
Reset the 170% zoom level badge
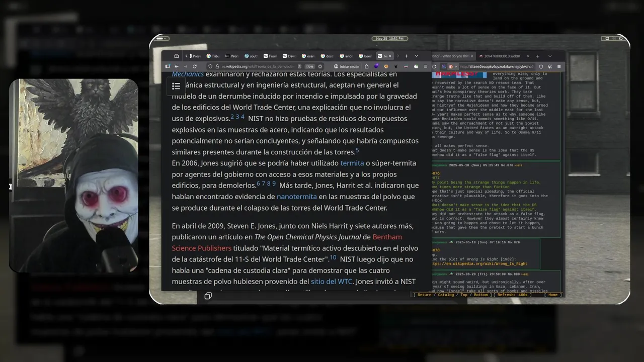310,66
